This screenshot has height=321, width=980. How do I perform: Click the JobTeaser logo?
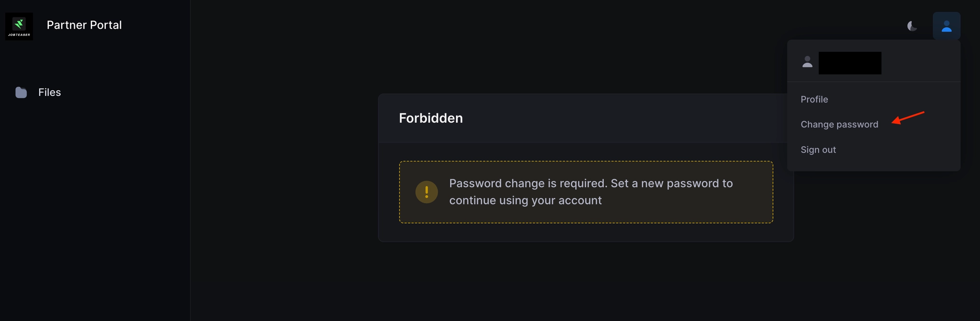(19, 24)
